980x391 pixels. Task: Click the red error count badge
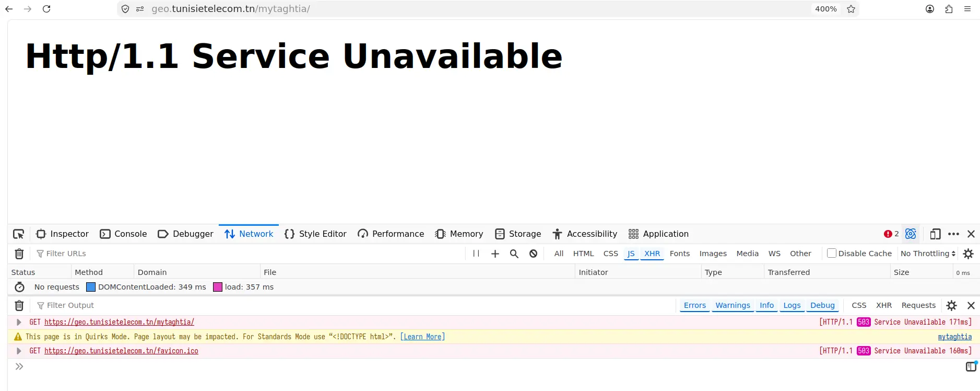[x=891, y=234]
